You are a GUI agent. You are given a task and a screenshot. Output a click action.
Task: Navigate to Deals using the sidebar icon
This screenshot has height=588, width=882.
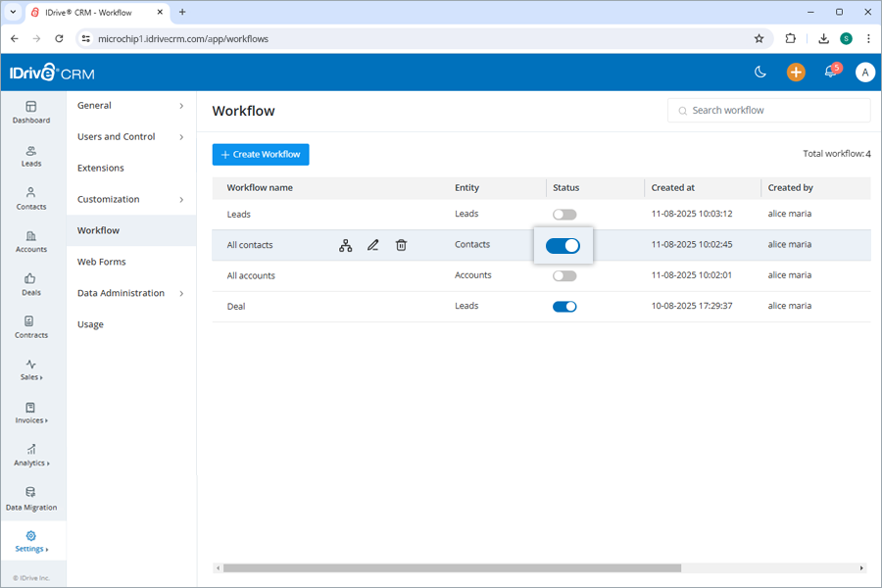coord(31,285)
